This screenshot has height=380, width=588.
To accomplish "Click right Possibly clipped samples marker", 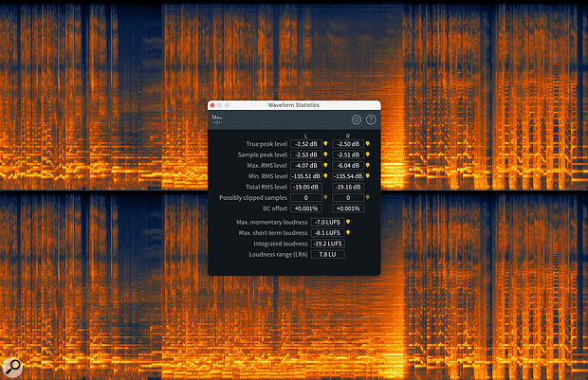I will pos(368,197).
